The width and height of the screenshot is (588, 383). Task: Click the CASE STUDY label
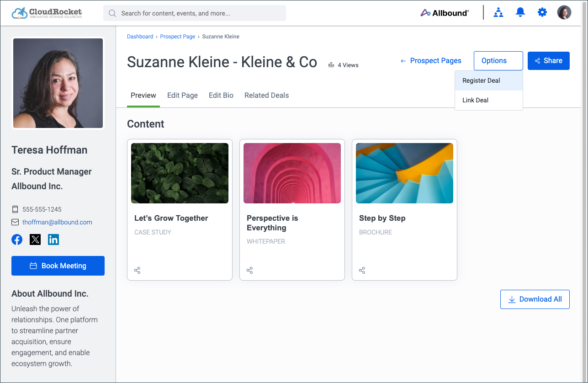pyautogui.click(x=153, y=232)
